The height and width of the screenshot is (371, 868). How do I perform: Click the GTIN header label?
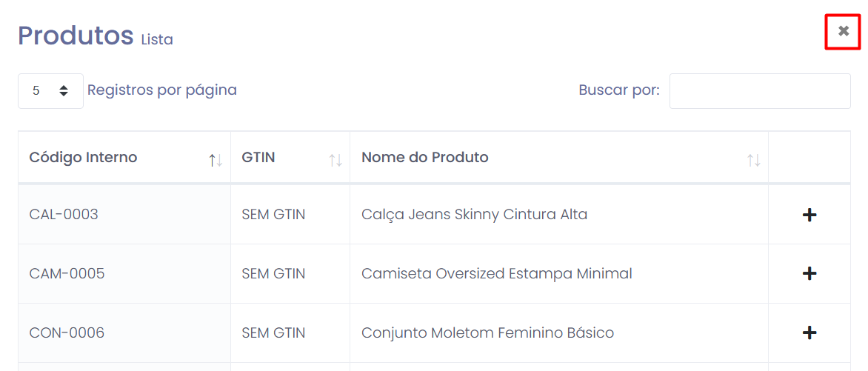pos(258,157)
